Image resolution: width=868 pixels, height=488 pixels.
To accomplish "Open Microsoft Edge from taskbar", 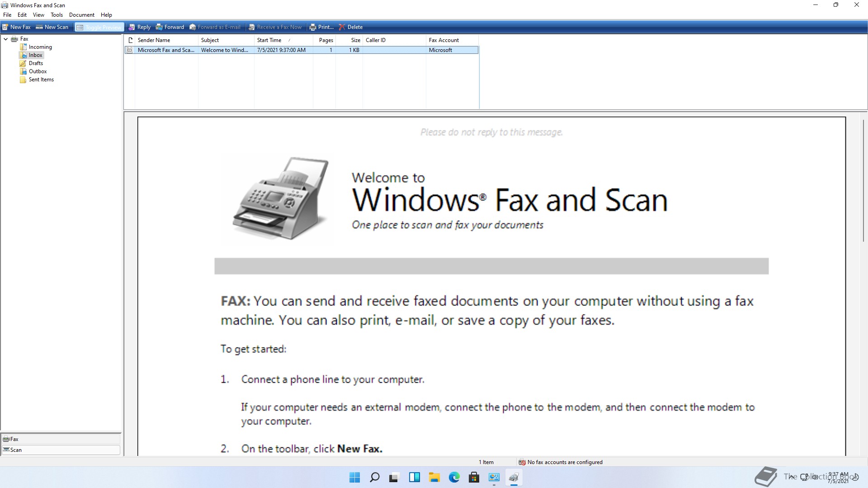I will point(454,477).
